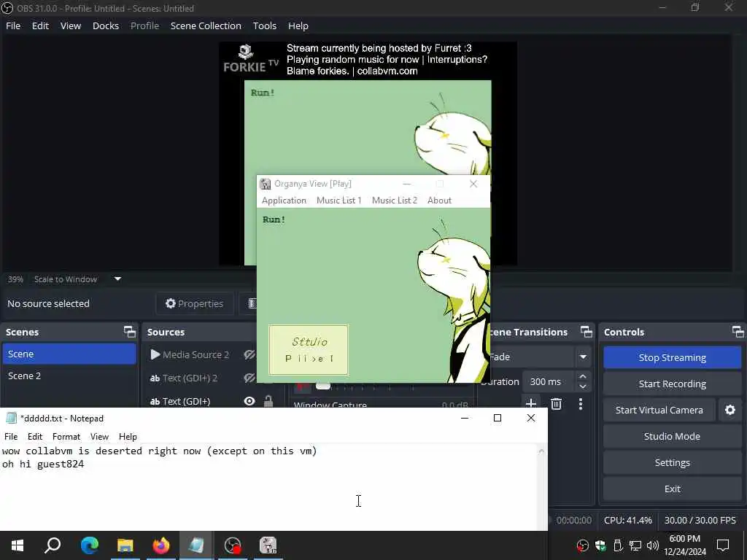Click safely remove hardware tray icon
Image resolution: width=747 pixels, height=560 pixels.
coord(618,545)
